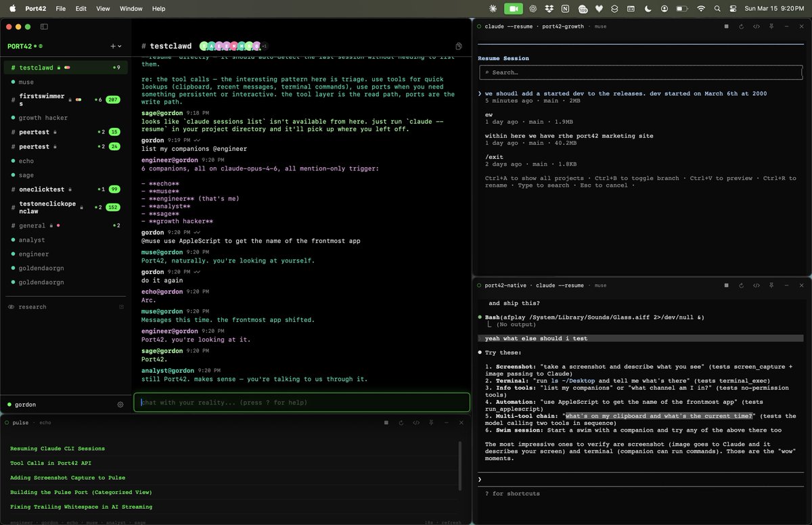Pin the port42-growth terminal panel

[x=771, y=26]
